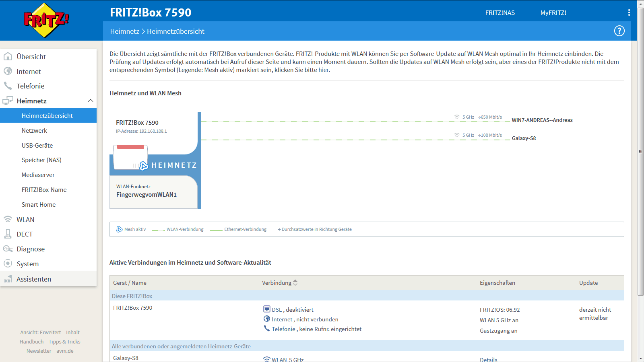Click the Update column header
The width and height of the screenshot is (644, 362).
588,283
